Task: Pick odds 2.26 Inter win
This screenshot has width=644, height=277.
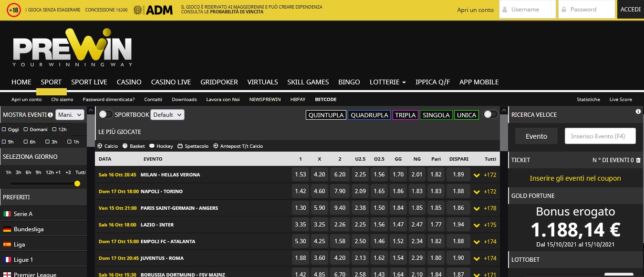Action: point(340,225)
